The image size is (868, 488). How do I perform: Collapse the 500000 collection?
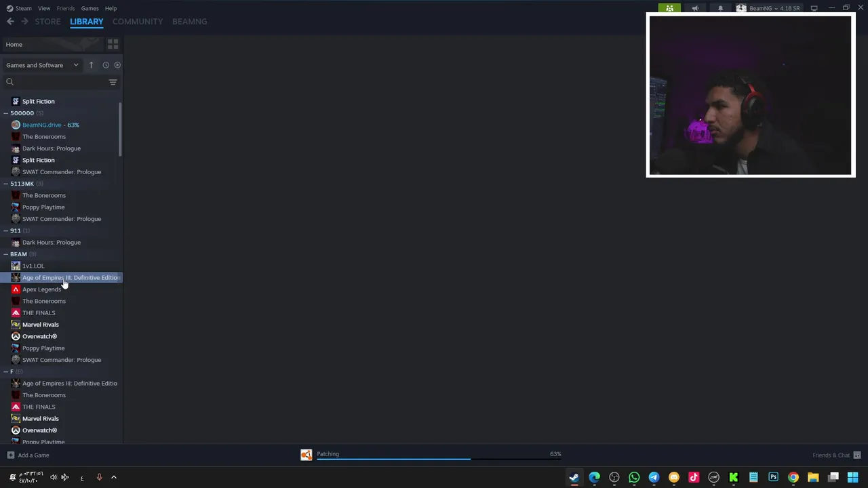5,113
